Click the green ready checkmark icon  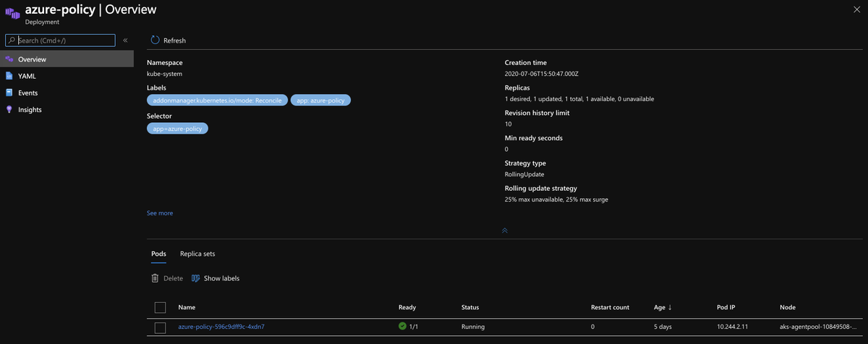pos(402,327)
